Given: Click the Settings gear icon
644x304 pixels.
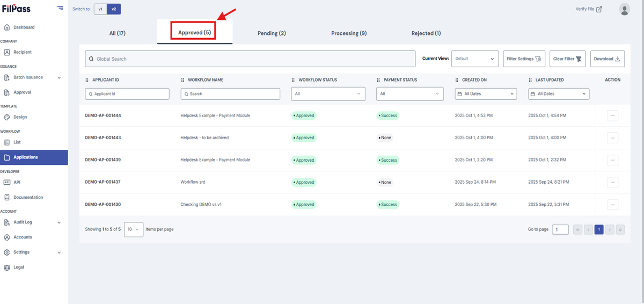Looking at the screenshot, I should pos(7,252).
